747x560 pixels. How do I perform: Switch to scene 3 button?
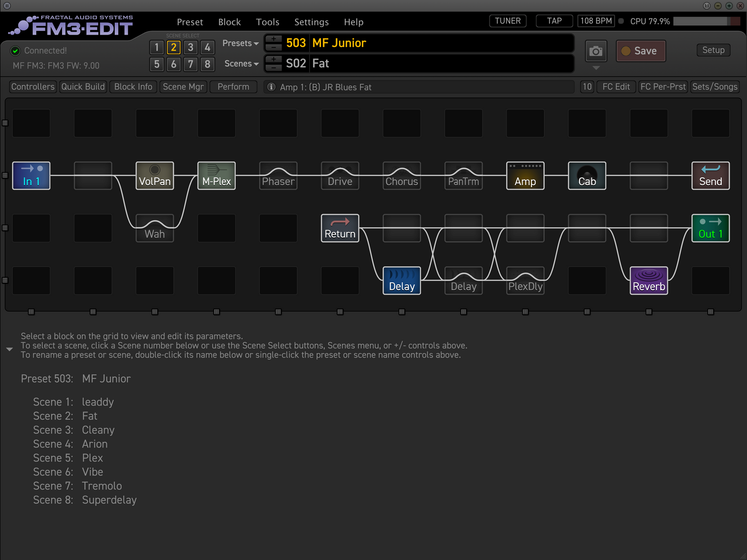click(x=191, y=48)
